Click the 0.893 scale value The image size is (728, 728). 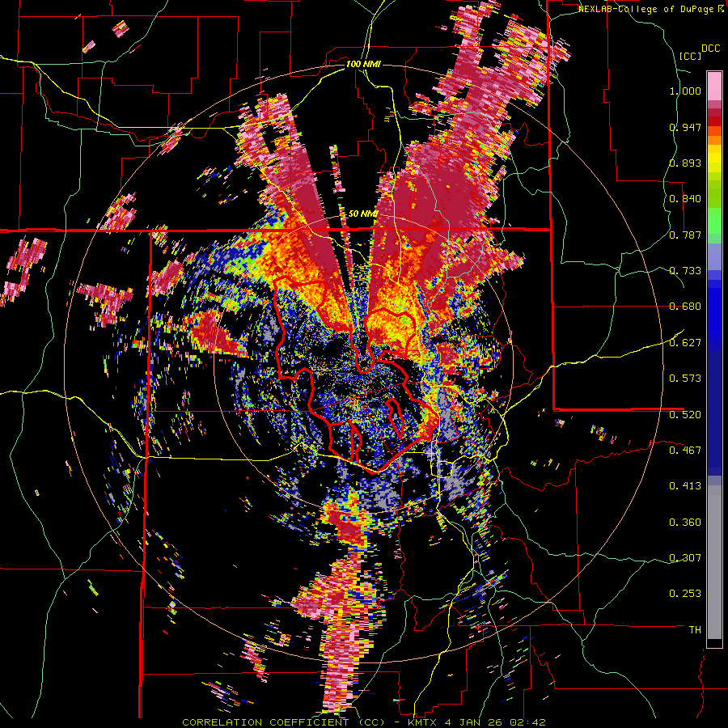(685, 163)
